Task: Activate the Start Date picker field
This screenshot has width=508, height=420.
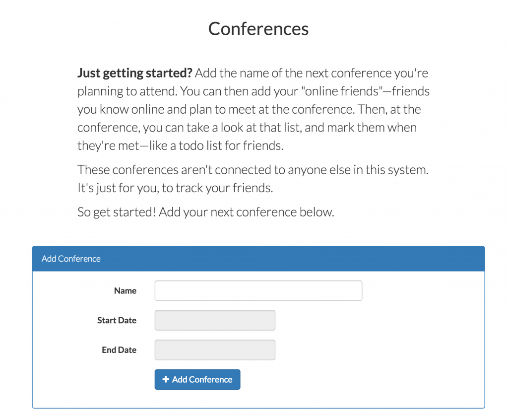Action: pyautogui.click(x=214, y=320)
